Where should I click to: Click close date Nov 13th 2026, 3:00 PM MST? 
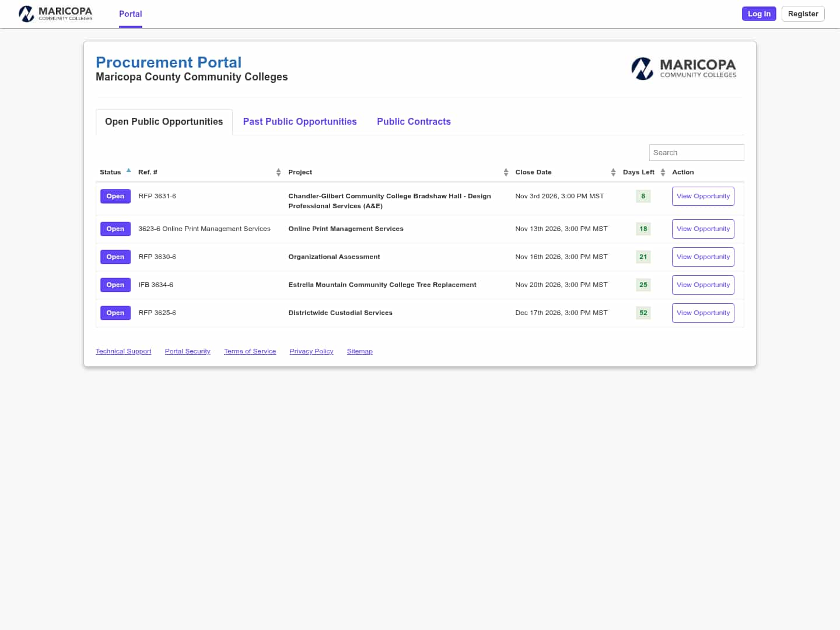pyautogui.click(x=561, y=229)
